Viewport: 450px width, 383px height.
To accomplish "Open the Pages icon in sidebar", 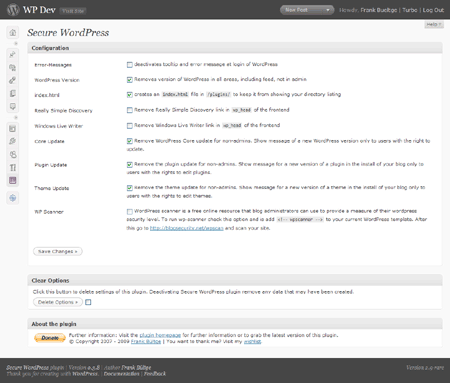I will click(x=13, y=93).
